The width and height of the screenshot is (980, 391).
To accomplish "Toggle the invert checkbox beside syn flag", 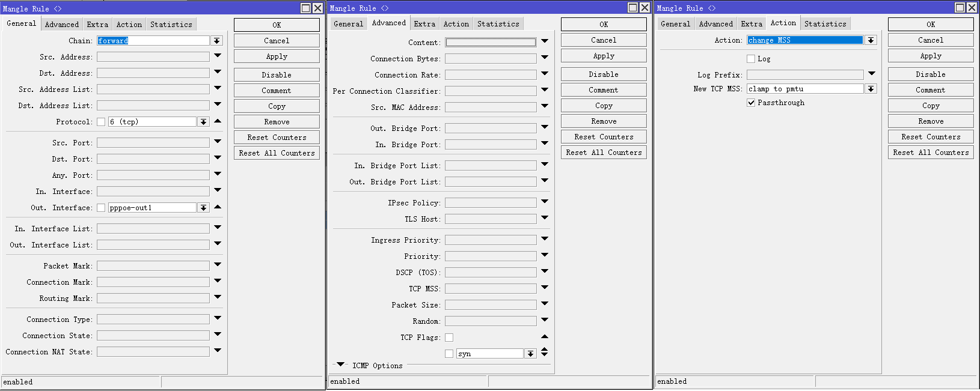I will click(x=449, y=354).
